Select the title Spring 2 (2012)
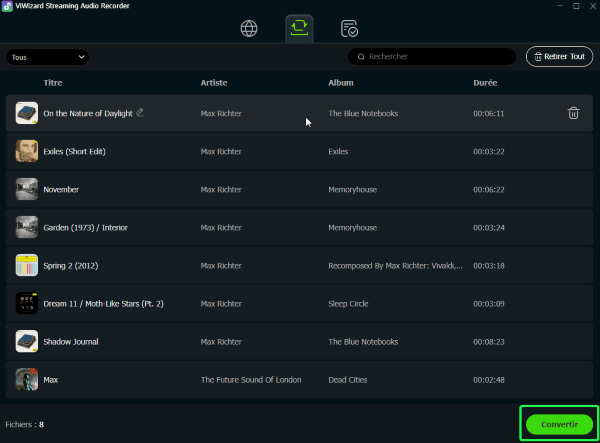 (x=71, y=266)
